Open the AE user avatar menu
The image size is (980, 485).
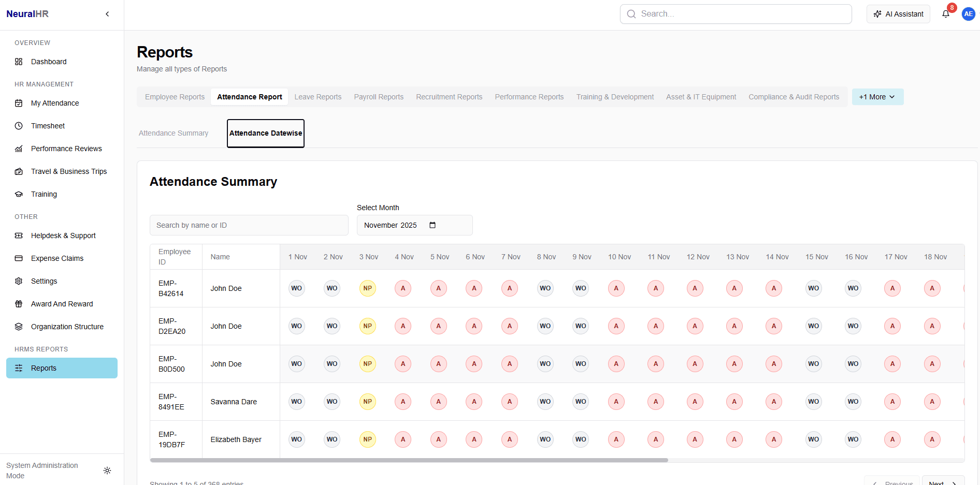pyautogui.click(x=968, y=14)
